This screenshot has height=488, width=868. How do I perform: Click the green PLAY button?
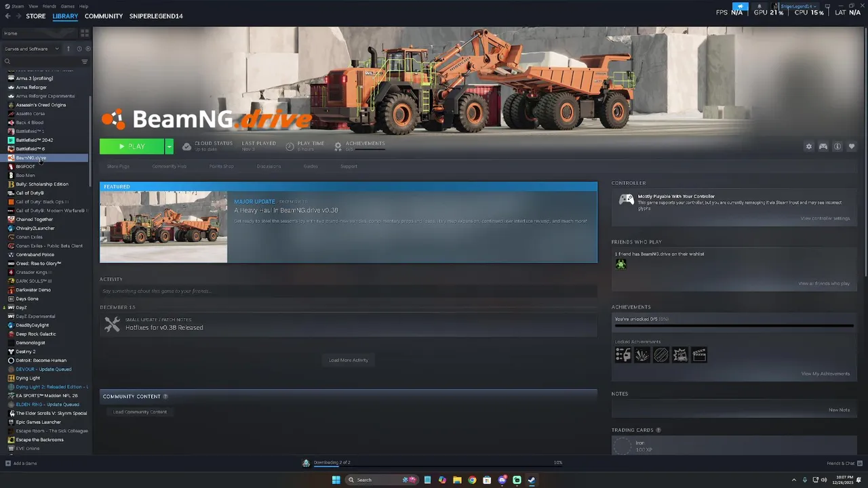click(132, 146)
